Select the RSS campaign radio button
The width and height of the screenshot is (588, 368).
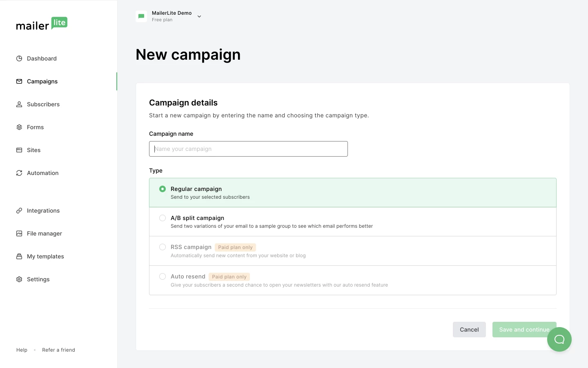[x=162, y=247]
